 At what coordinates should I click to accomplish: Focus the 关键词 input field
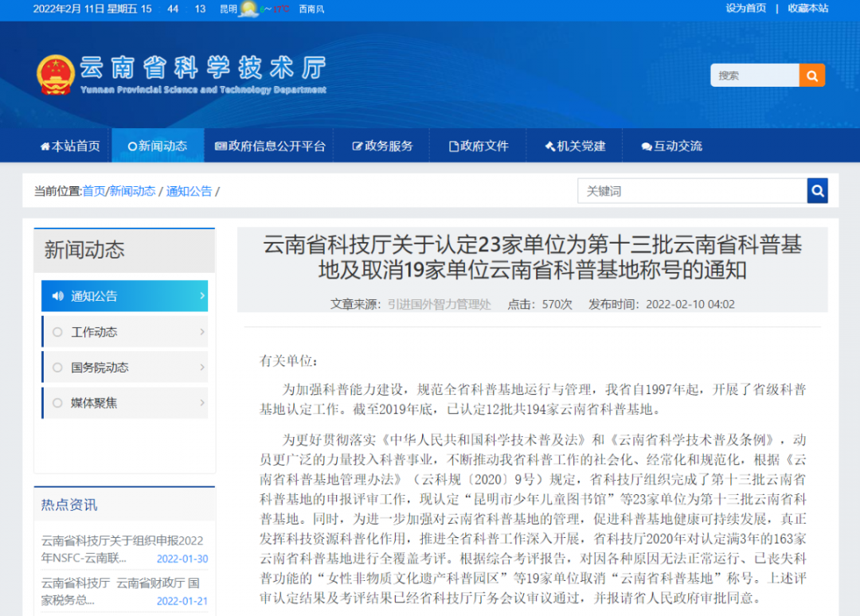coord(692,191)
